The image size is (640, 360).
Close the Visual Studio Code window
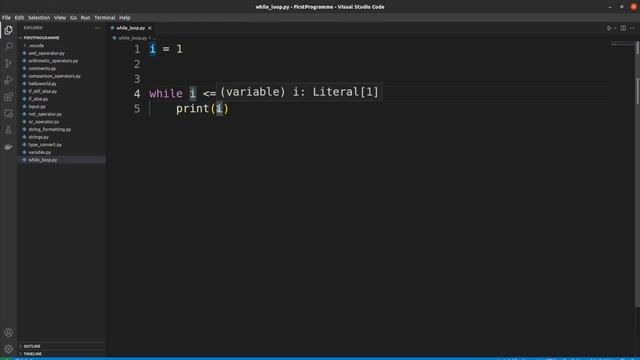633,7
